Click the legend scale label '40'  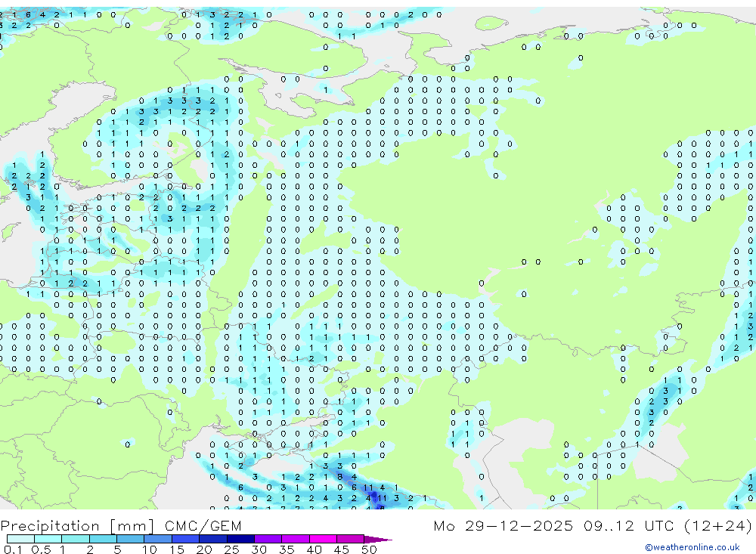click(x=314, y=549)
